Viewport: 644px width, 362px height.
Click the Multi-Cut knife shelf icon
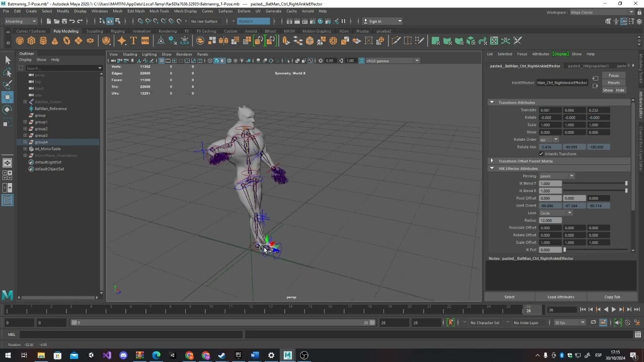396,41
